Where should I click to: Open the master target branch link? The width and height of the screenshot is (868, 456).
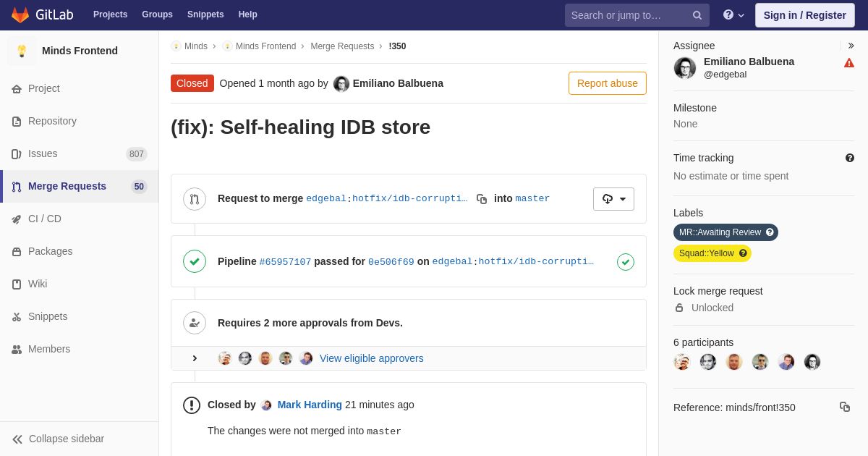click(x=532, y=198)
